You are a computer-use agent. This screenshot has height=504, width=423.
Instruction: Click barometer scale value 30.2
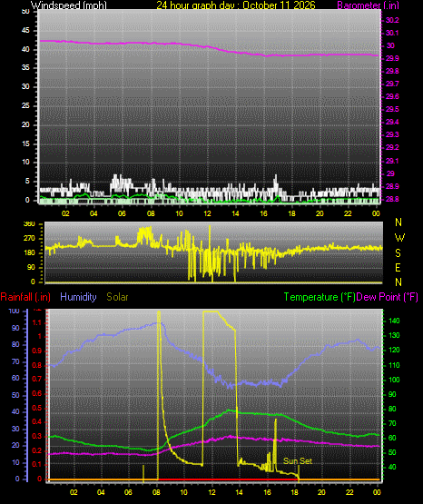tap(392, 20)
